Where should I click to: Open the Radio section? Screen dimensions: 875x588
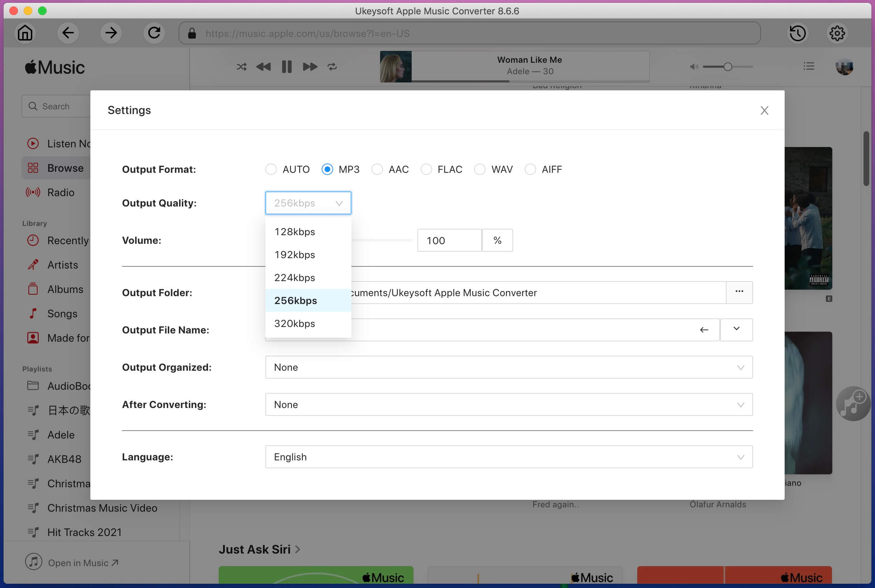tap(60, 191)
